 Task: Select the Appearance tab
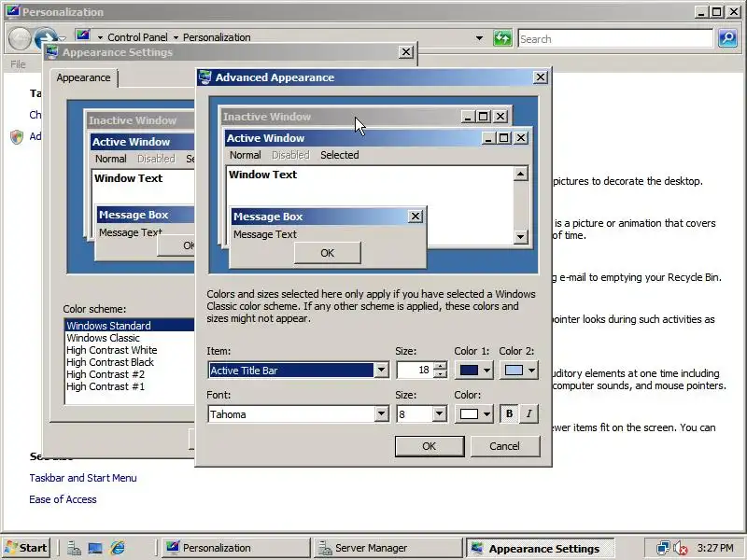point(83,77)
